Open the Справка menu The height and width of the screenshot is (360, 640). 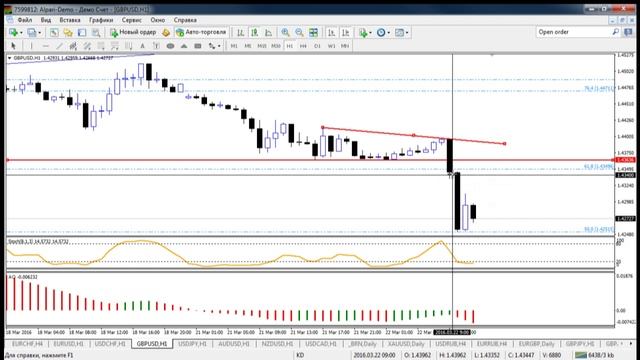click(x=185, y=20)
